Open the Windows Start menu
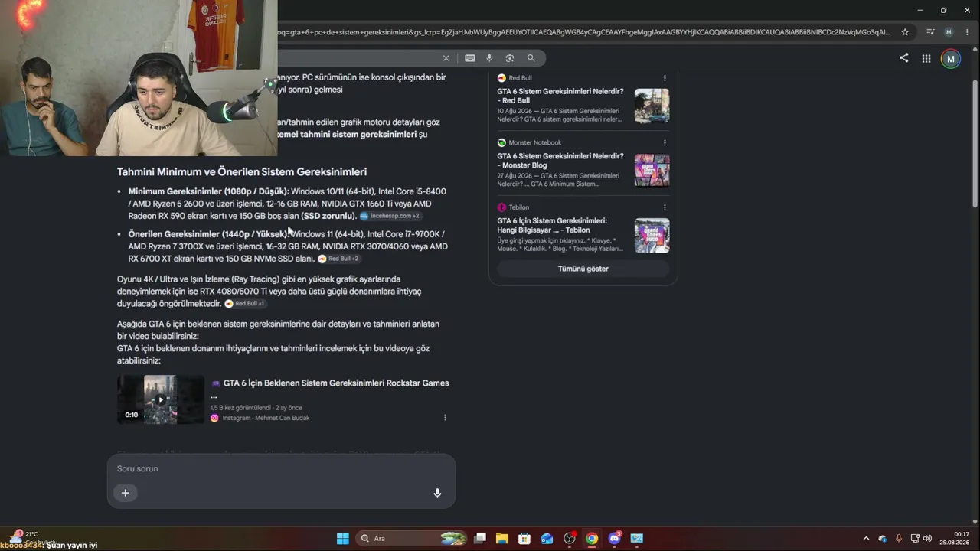The width and height of the screenshot is (980, 551). [x=343, y=538]
